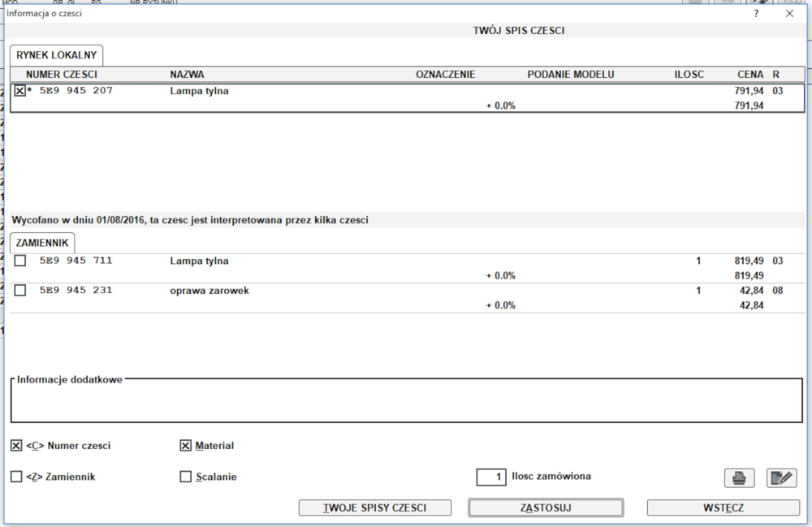812x527 pixels.
Task: Switch to the RYNEK LOKALNY tab
Action: coord(57,55)
